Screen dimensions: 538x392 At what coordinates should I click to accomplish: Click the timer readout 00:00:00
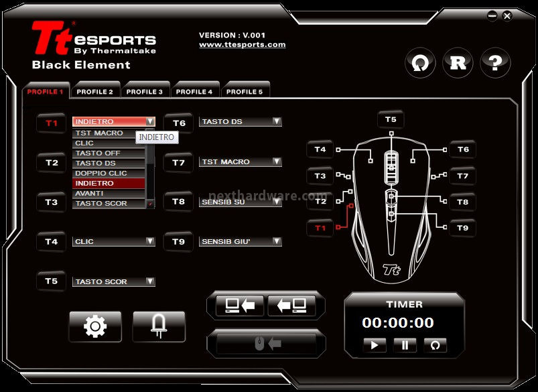pos(398,323)
